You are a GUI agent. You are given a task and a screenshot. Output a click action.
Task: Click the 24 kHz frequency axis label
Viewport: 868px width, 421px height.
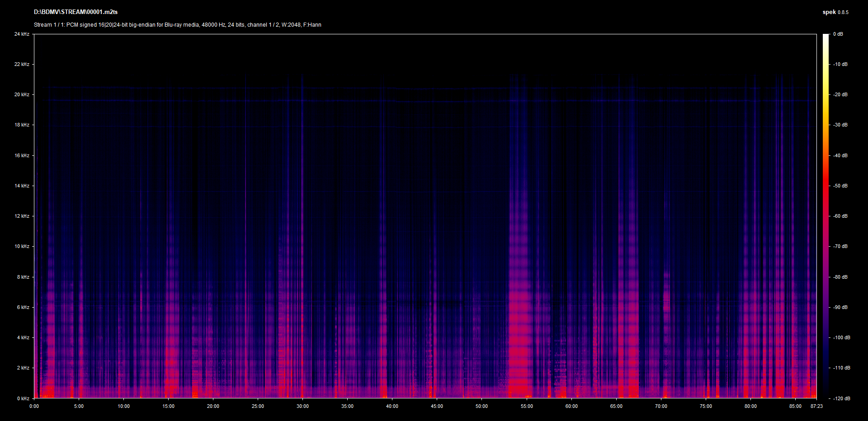point(22,34)
